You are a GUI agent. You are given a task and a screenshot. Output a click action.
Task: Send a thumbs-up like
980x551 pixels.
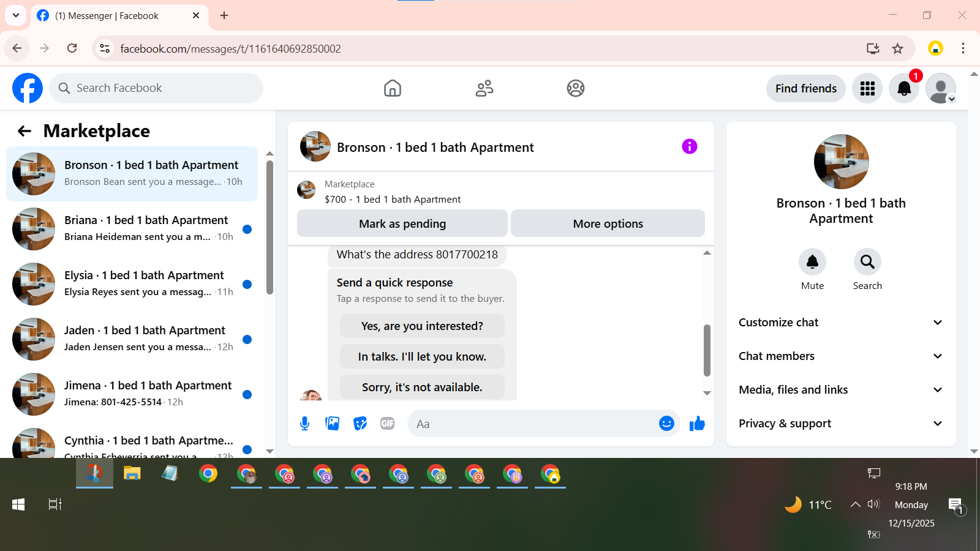tap(697, 424)
